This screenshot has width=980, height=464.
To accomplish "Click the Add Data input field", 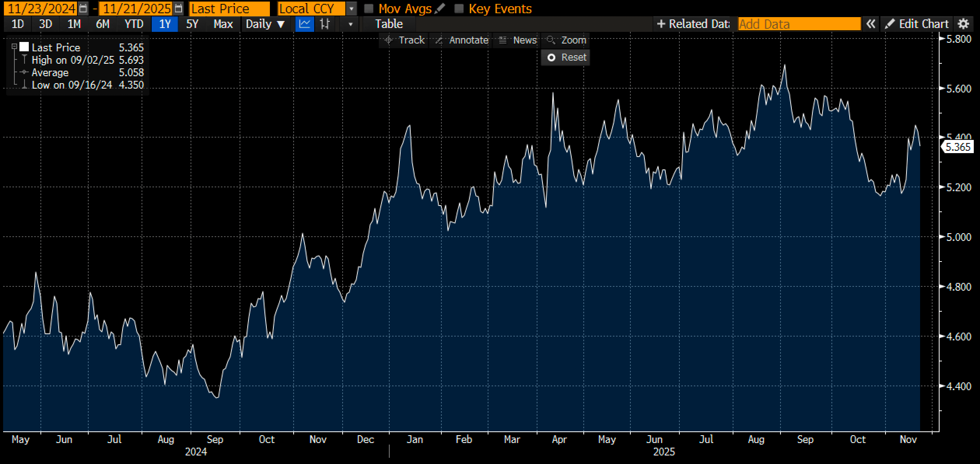I will tap(799, 24).
